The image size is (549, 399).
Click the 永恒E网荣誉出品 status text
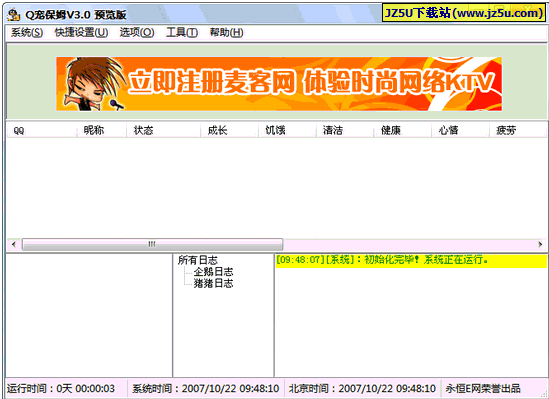pyautogui.click(x=483, y=388)
